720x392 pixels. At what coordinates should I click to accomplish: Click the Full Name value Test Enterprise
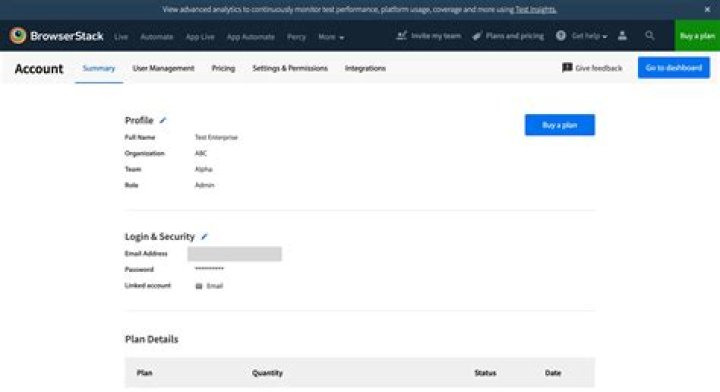216,137
